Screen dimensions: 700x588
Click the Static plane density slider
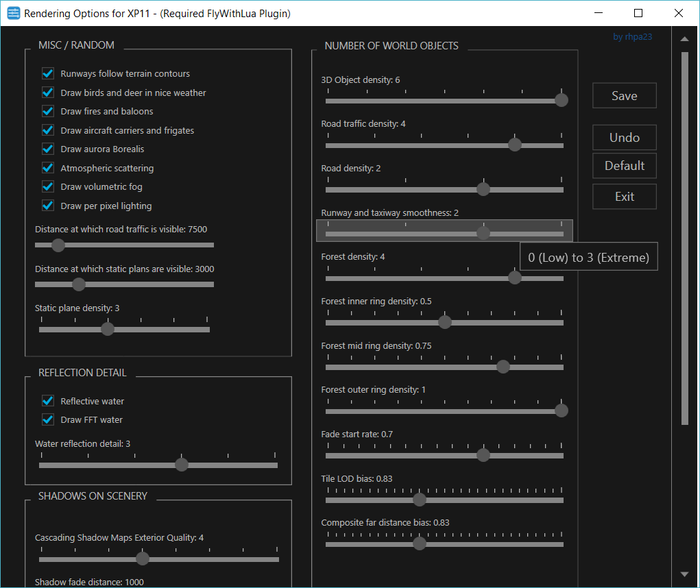(124, 326)
